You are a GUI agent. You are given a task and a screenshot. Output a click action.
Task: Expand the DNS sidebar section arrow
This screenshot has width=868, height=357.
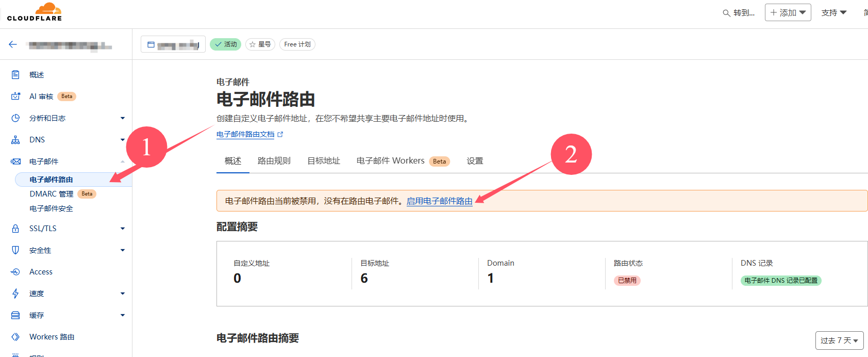coord(123,140)
